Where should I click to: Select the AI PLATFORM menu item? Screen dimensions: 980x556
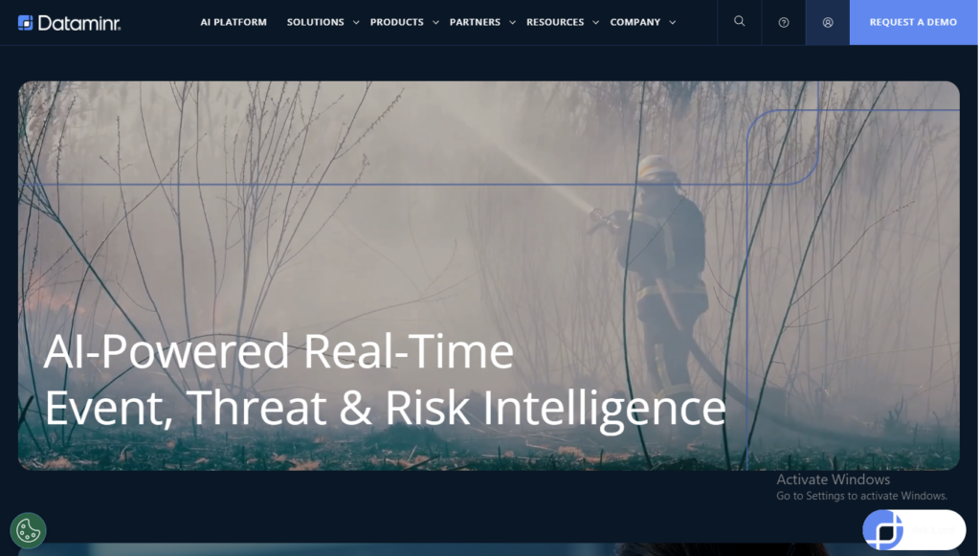tap(233, 21)
